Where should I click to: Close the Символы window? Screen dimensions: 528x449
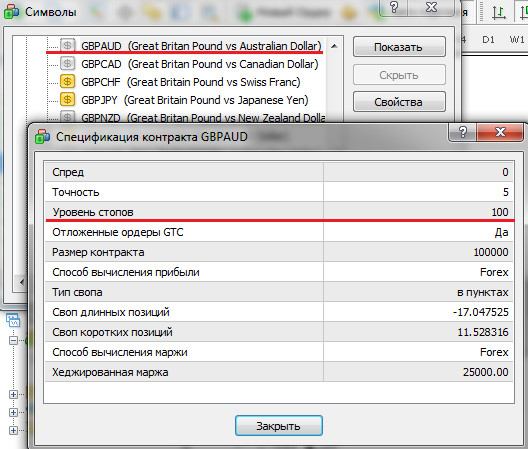tap(431, 7)
